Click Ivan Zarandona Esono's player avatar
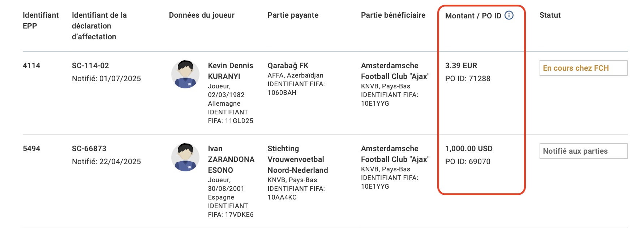644x228 pixels. point(185,157)
